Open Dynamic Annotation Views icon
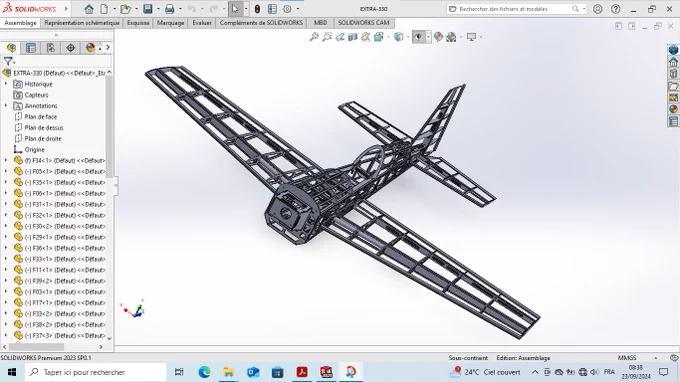Screen dimensions: 680x382 pyautogui.click(x=366, y=37)
